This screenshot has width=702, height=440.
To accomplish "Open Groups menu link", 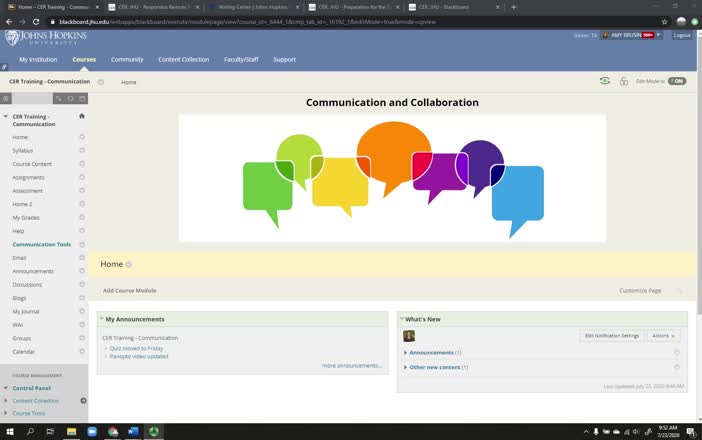I will click(21, 338).
